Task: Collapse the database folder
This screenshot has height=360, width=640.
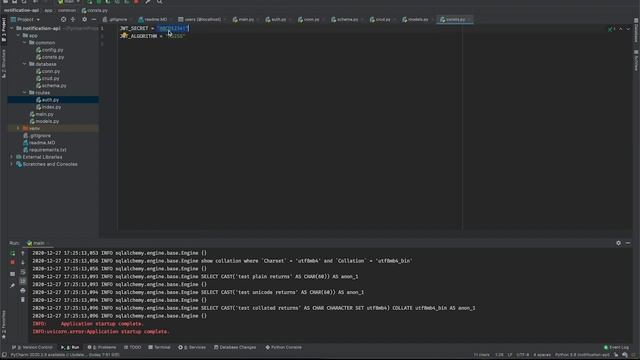Action: coord(25,64)
